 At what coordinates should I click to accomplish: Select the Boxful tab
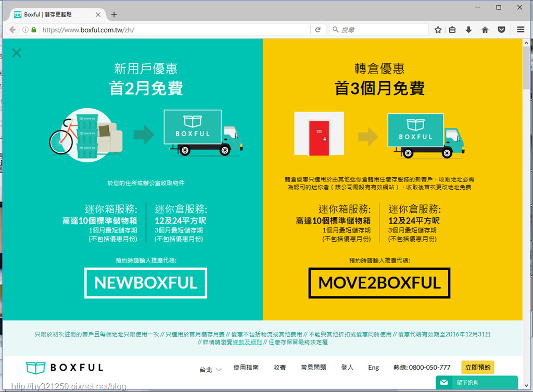(x=57, y=15)
